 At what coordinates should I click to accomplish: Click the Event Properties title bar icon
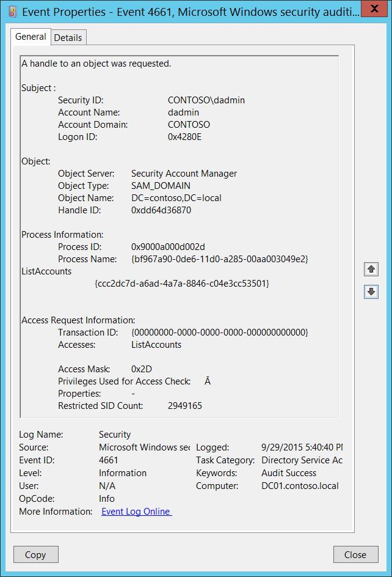[12, 10]
